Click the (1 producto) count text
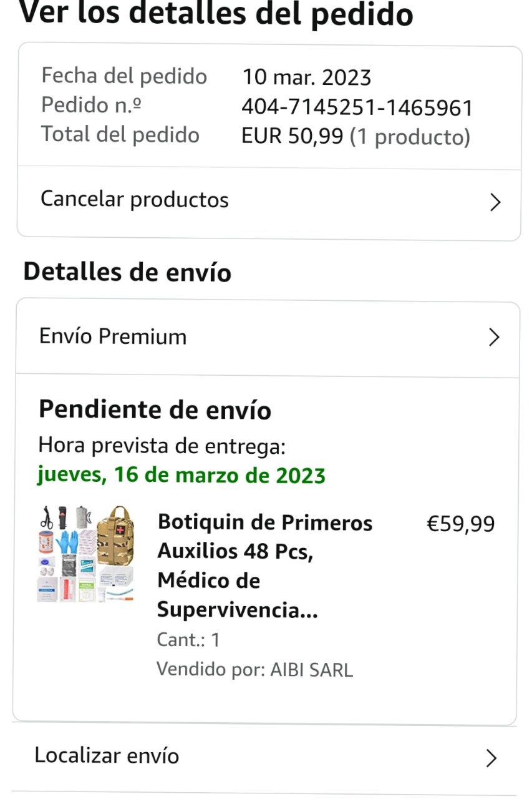Screen dimensions: 532x799 point(410,137)
